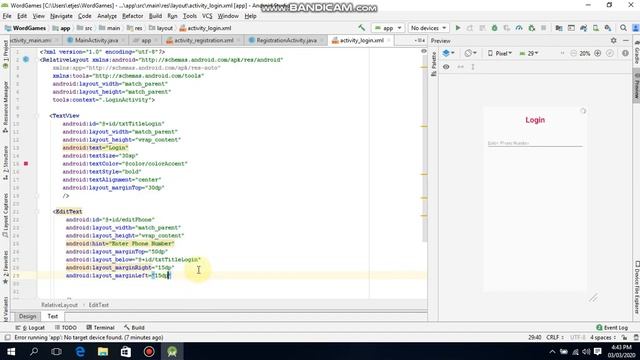The height and width of the screenshot is (360, 640).
Task: Select the Text view tab
Action: tap(53, 316)
